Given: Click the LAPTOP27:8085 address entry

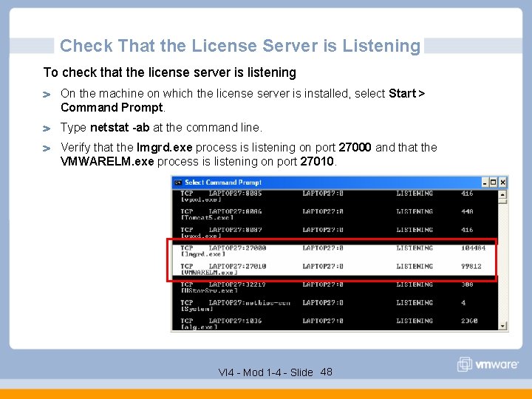Looking at the screenshot, I should 235,194.
